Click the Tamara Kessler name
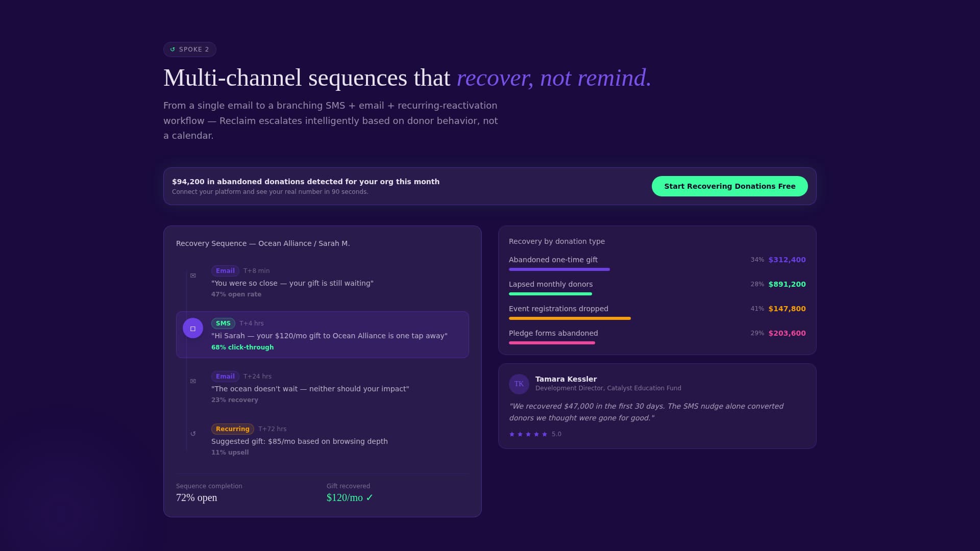This screenshot has width=980, height=551. 566,379
